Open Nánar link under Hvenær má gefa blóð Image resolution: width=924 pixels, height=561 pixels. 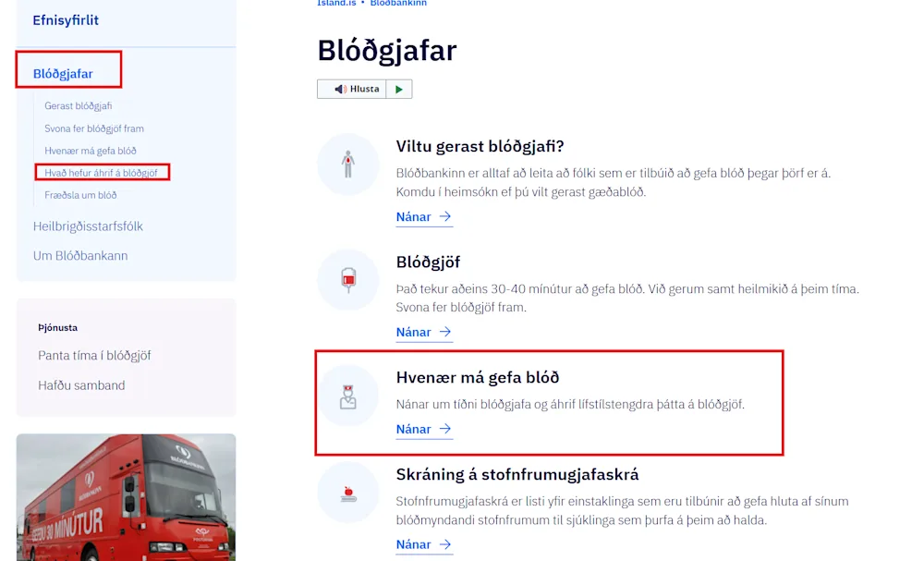[424, 429]
